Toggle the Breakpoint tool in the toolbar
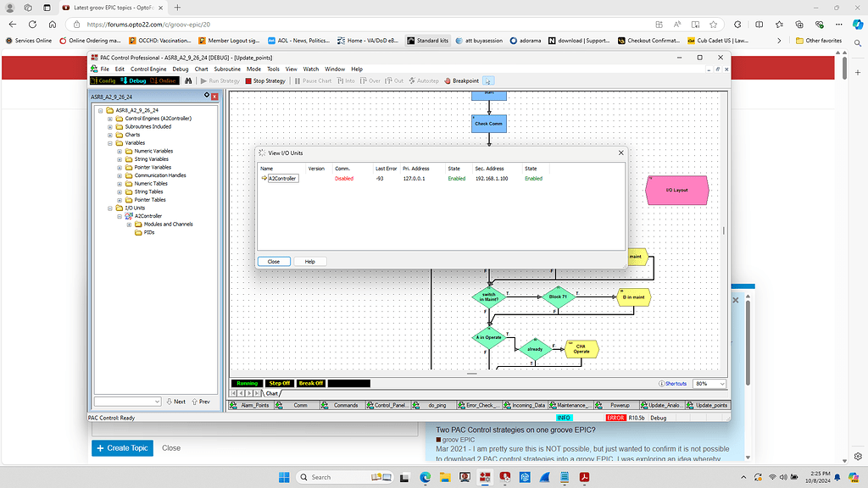This screenshot has height=488, width=868. [x=461, y=80]
